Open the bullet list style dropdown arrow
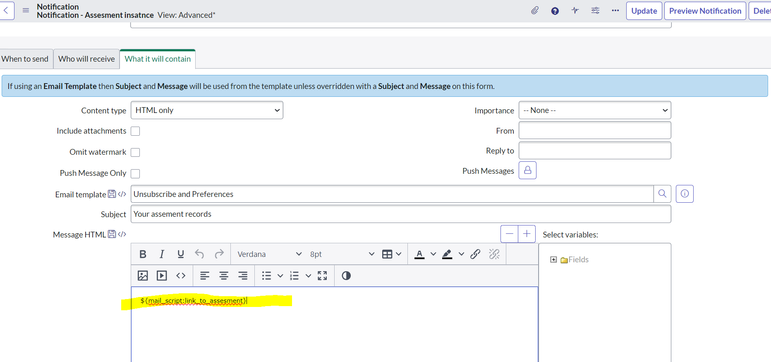Screen dimensions: 771x362 point(280,275)
